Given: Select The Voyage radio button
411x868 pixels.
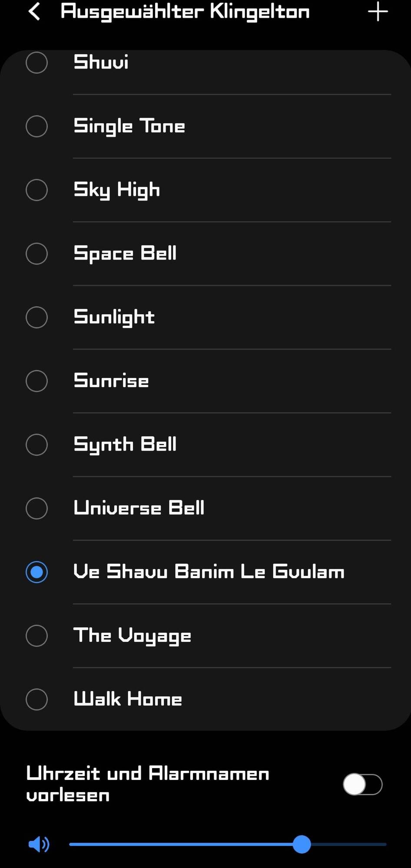Looking at the screenshot, I should click(37, 636).
